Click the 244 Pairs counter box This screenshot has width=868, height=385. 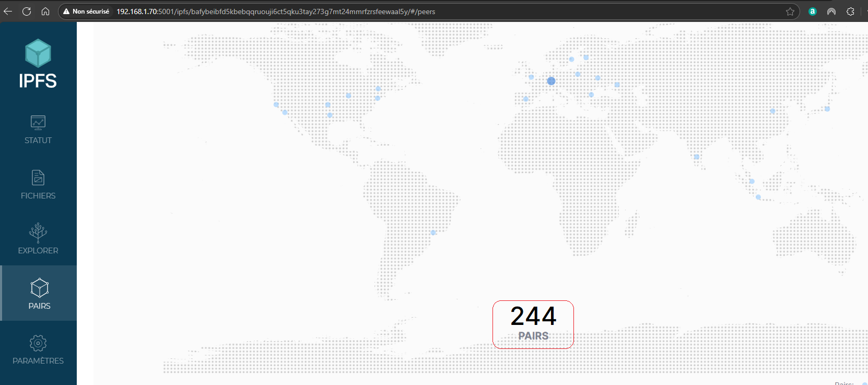[533, 324]
